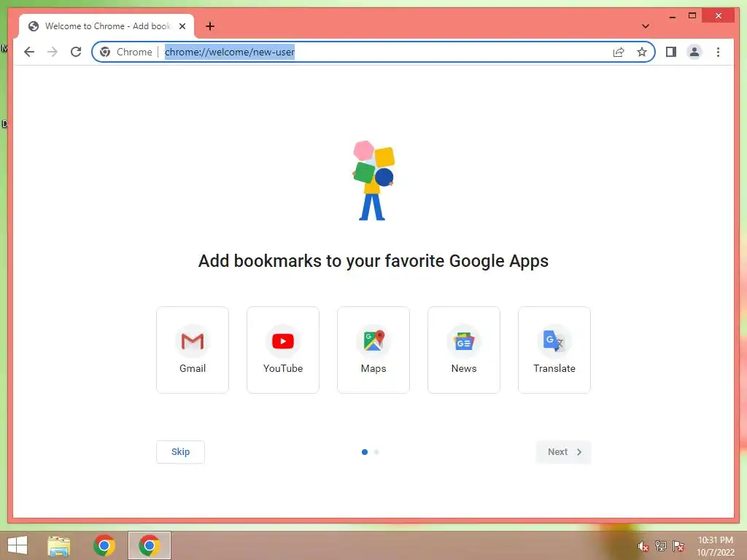Viewport: 747px width, 560px height.
Task: Click the forward navigation arrow
Action: click(x=53, y=52)
